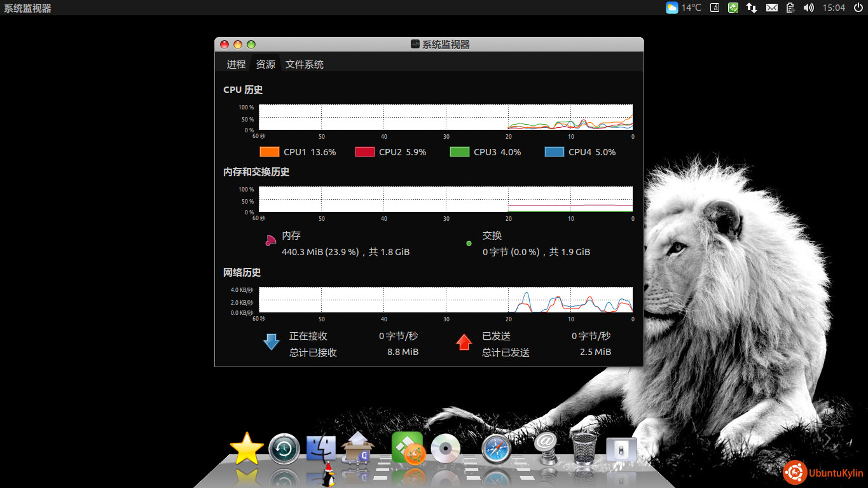Select the 资源 tab

265,64
